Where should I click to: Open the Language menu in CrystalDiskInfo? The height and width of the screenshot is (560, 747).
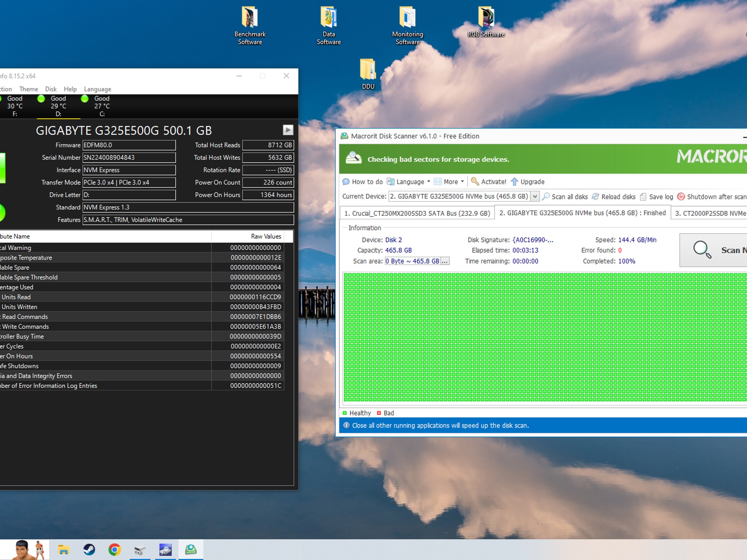pyautogui.click(x=97, y=89)
